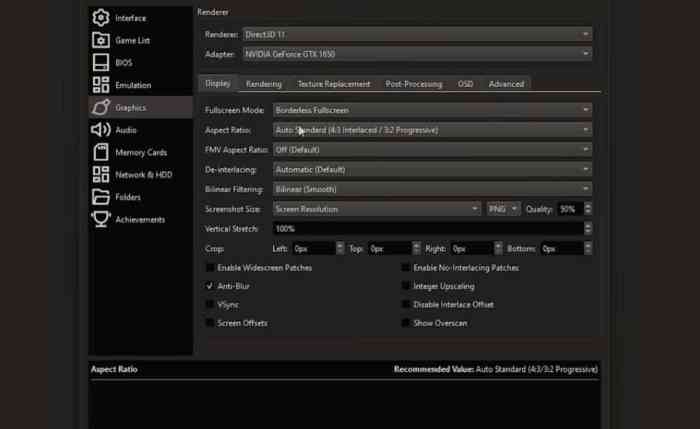Click the Achievements label
Image resolution: width=700 pixels, height=429 pixels.
(140, 220)
